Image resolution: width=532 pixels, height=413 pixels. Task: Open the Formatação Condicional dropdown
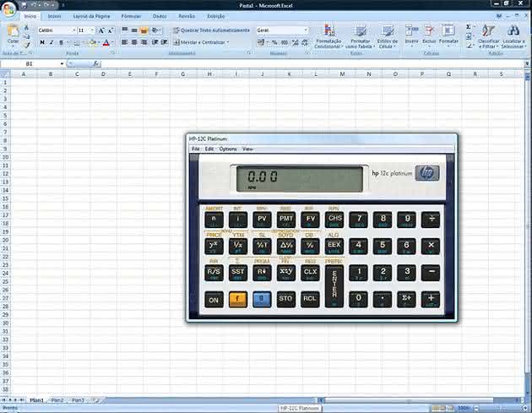coord(328,36)
